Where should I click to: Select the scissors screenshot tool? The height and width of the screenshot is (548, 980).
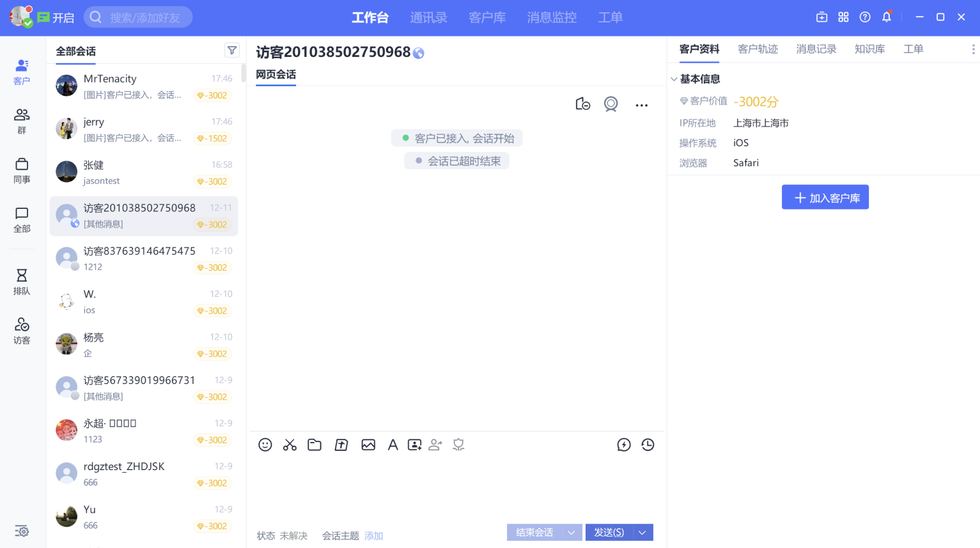290,445
